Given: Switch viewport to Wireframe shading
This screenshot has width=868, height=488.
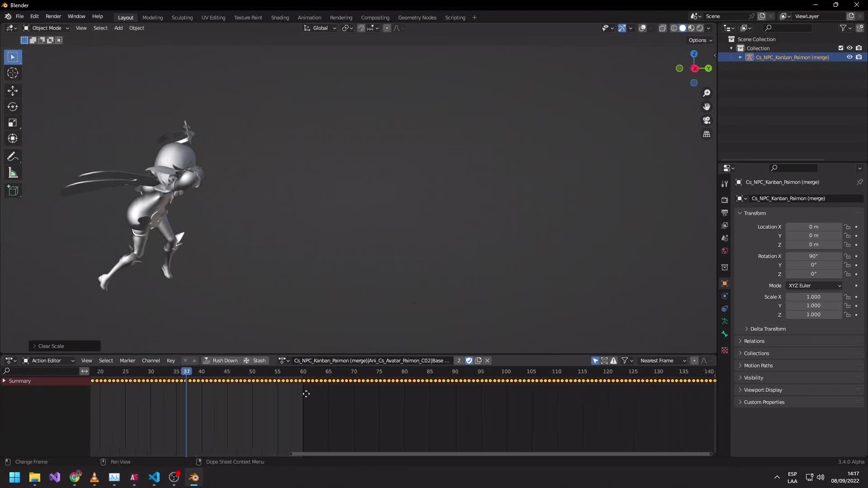Looking at the screenshot, I should pyautogui.click(x=674, y=28).
